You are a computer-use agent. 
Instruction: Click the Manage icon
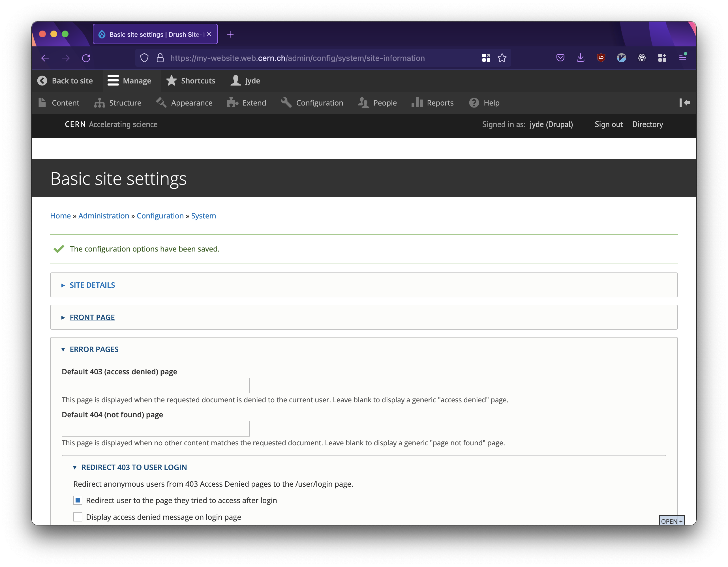[112, 80]
